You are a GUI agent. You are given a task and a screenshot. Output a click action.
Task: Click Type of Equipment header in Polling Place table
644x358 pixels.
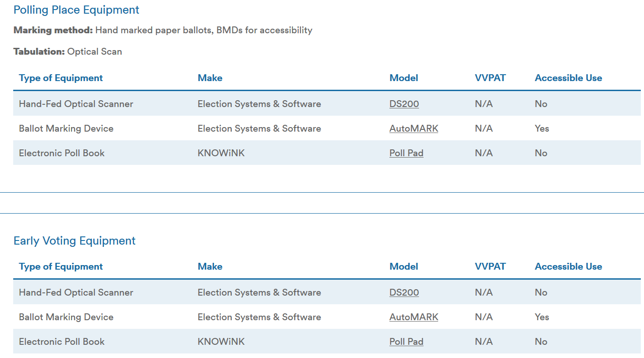click(61, 78)
